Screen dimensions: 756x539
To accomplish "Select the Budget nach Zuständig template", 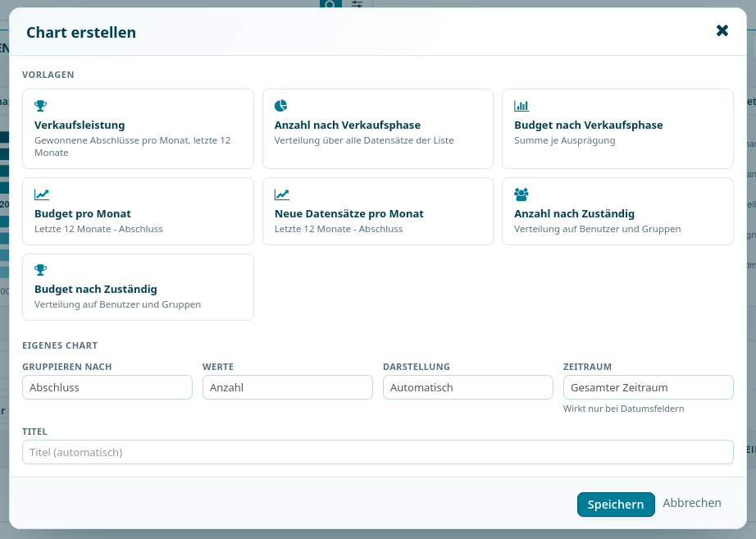I will (138, 287).
